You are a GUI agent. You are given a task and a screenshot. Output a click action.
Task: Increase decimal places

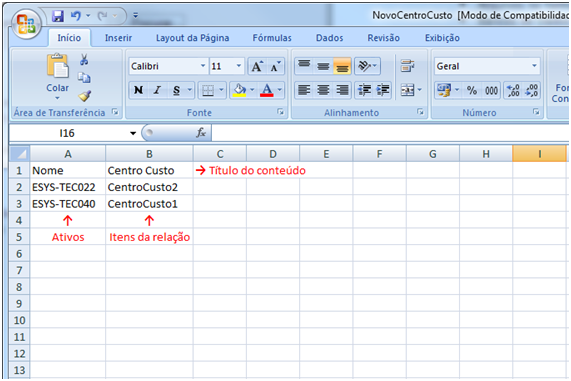tap(513, 90)
